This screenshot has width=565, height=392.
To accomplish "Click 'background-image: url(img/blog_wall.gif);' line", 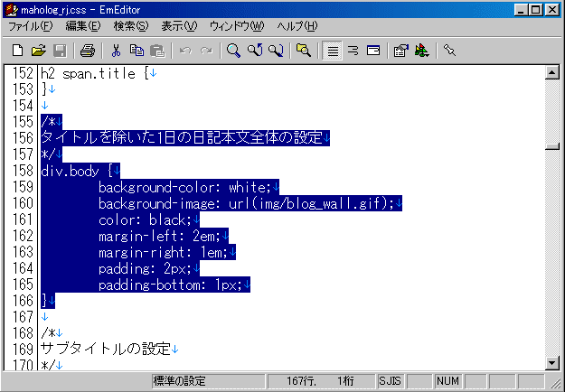I will [246, 204].
